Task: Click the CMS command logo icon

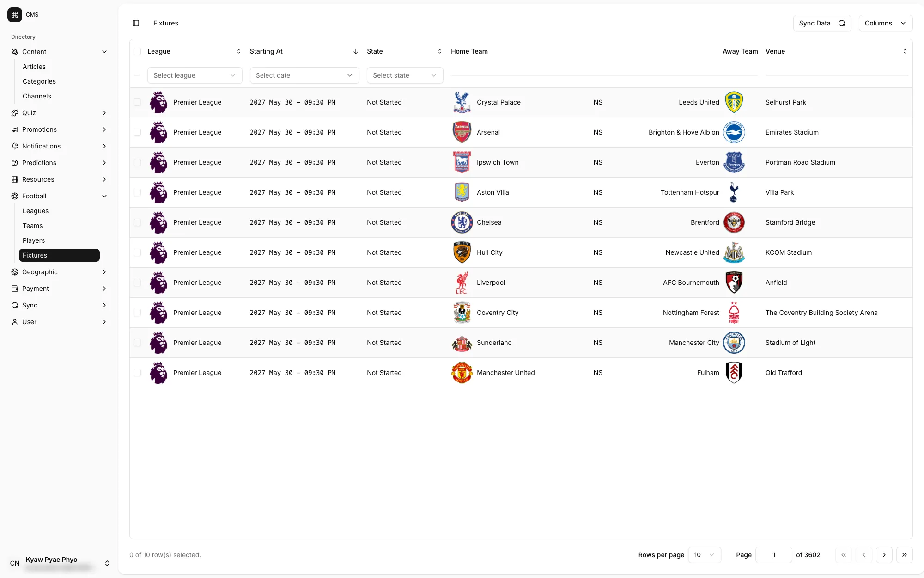Action: coord(15,15)
